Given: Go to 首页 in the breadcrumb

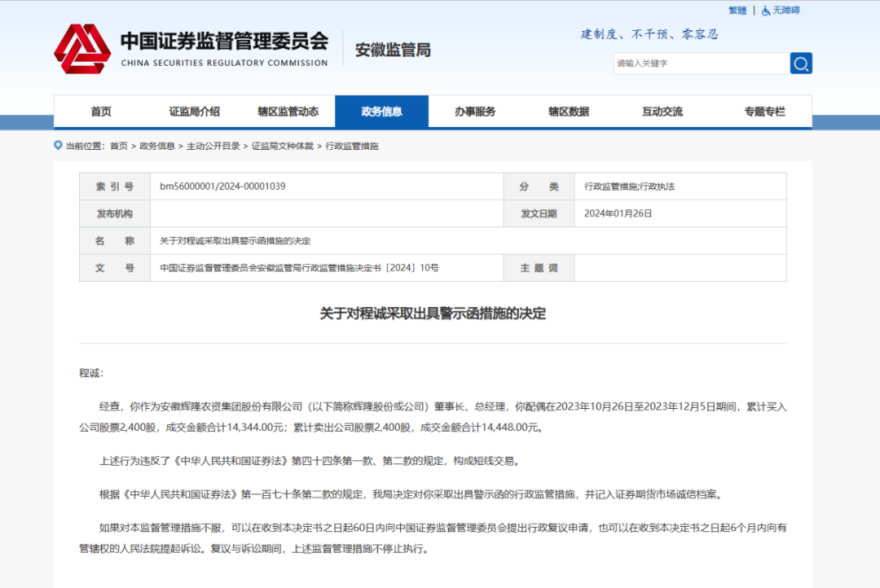Looking at the screenshot, I should (119, 146).
